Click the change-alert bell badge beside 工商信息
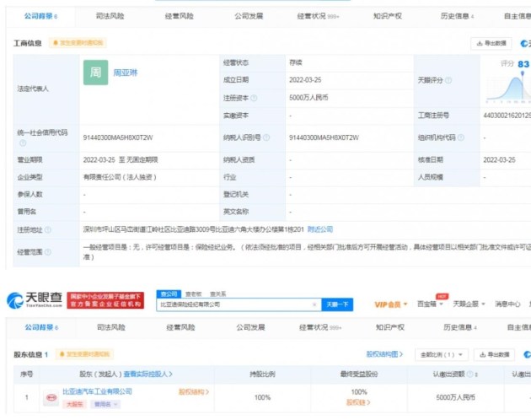Viewport: 531px width, 420px height. point(78,43)
